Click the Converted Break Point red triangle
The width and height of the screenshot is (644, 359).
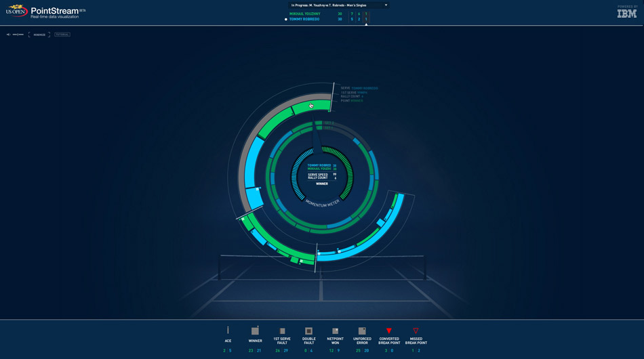(389, 331)
